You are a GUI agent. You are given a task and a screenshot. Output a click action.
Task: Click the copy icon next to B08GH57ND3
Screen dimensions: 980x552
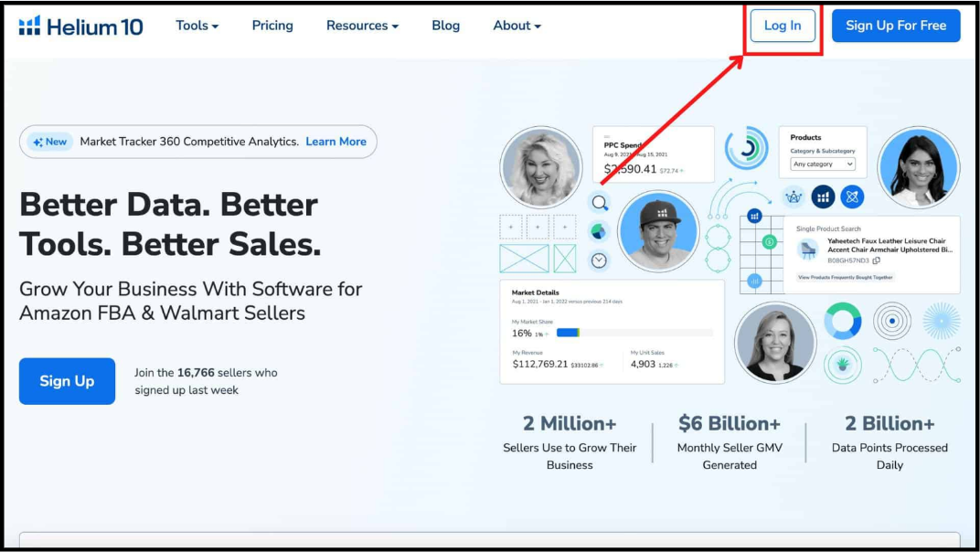[877, 261]
